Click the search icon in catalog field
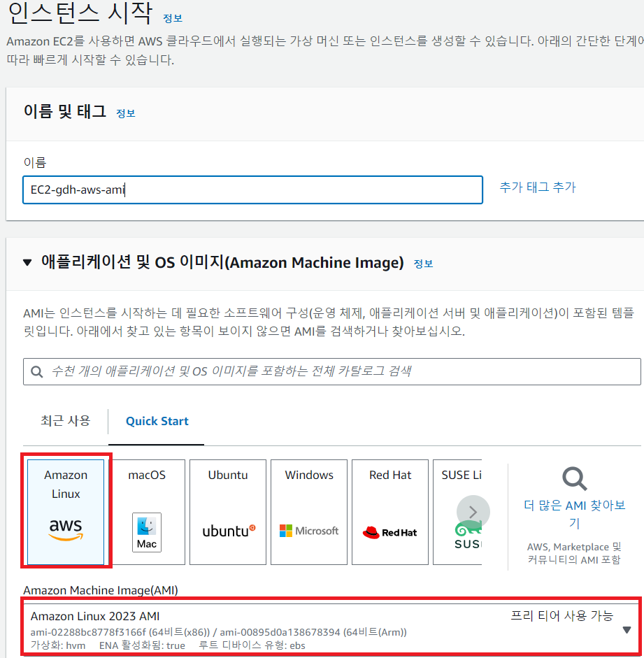 pyautogui.click(x=37, y=372)
